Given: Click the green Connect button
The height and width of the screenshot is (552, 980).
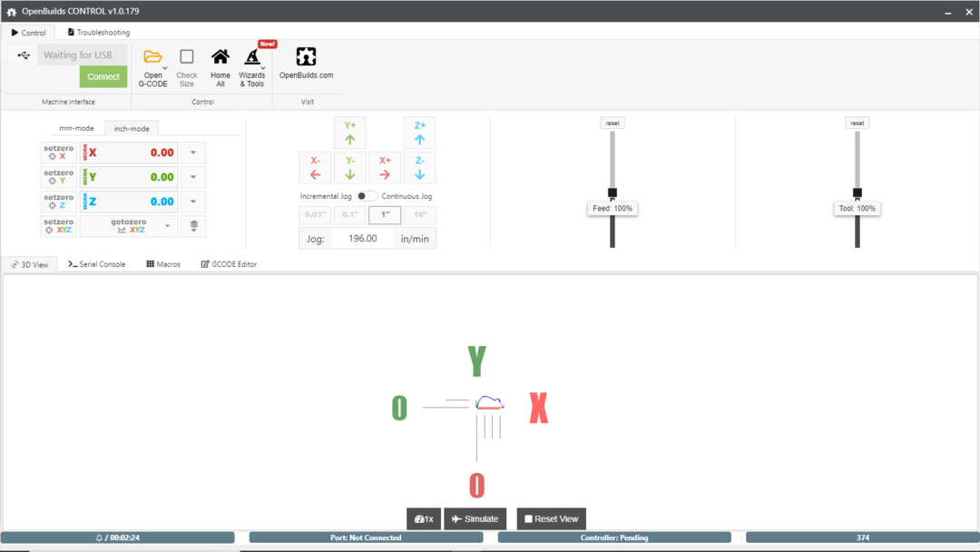Looking at the screenshot, I should click(103, 77).
